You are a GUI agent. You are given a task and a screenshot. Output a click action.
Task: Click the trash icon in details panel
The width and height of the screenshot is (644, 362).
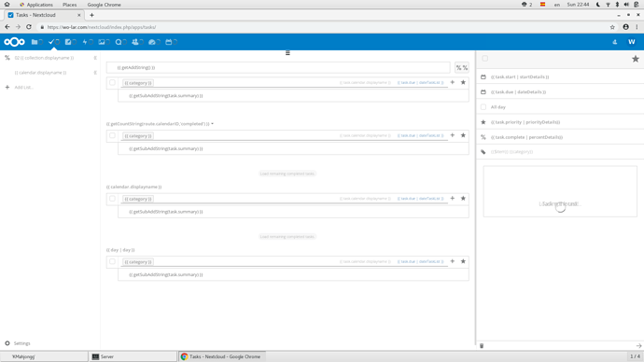pyautogui.click(x=482, y=346)
